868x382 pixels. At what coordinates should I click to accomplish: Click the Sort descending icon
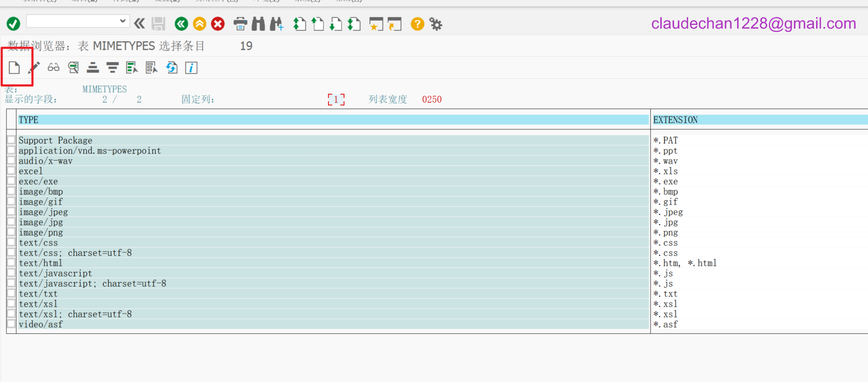[x=112, y=68]
